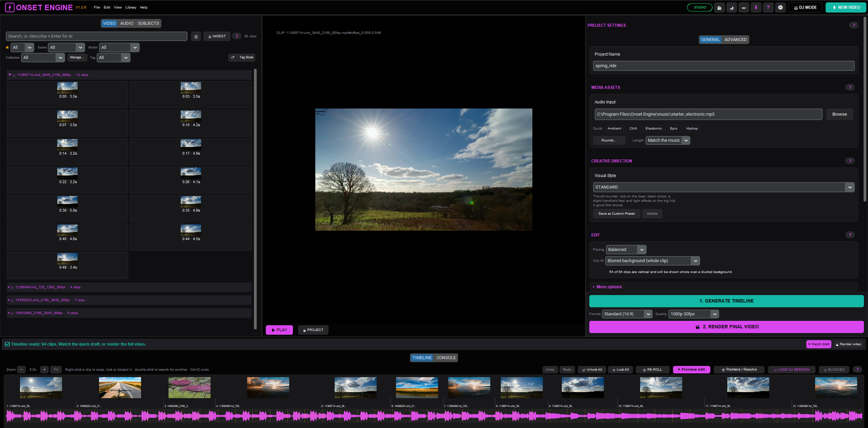The image size is (868, 428).
Task: Click Generate Timeline button
Action: click(x=726, y=301)
